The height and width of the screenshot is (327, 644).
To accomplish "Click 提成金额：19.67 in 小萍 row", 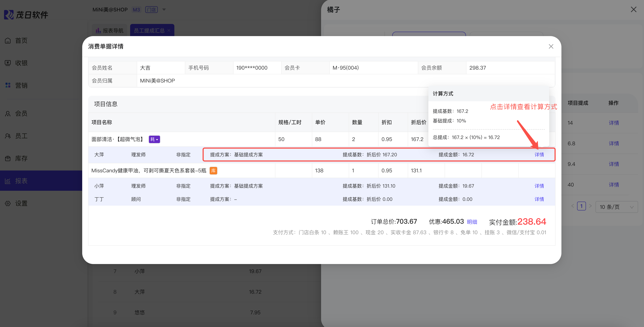I will point(456,186).
